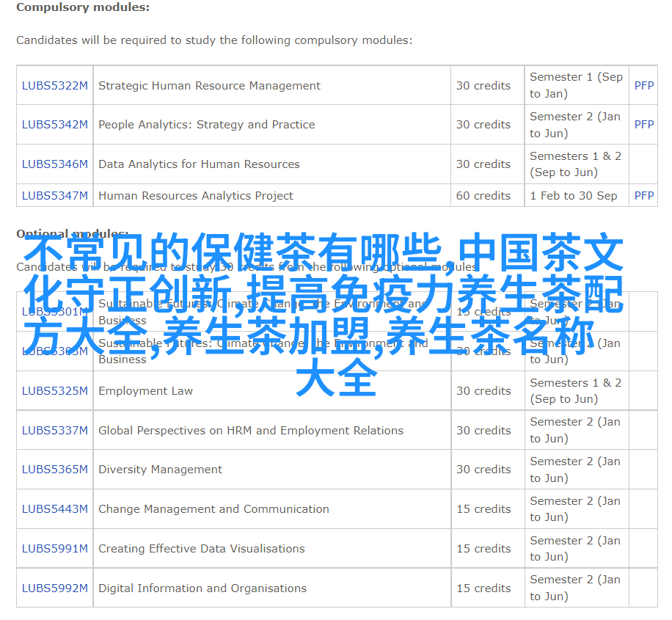Open PFP link for Strategic Human Resource Management
Screen dimensions: 672x620
(643, 86)
